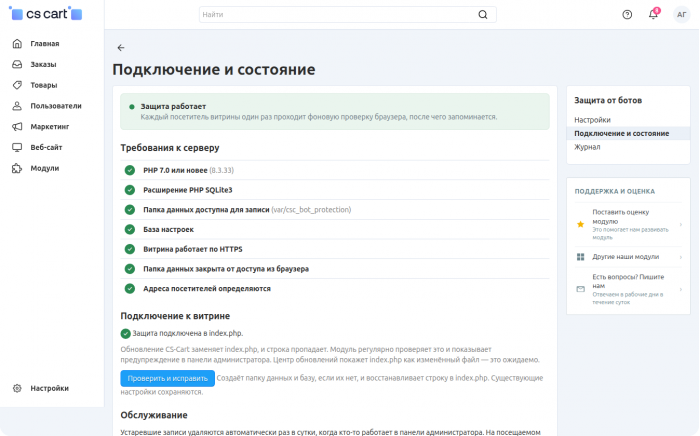Screen dimensions: 700x436
Task: Open the Главная home icon
Action: tap(17, 43)
